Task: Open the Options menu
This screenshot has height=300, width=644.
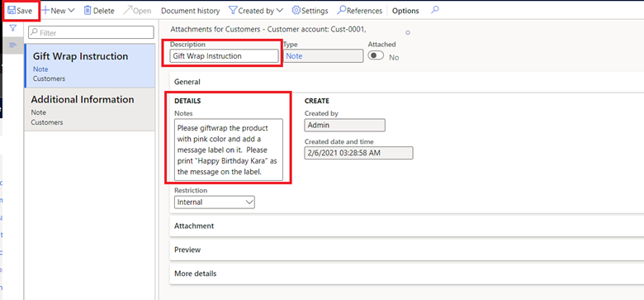Action: pyautogui.click(x=405, y=11)
